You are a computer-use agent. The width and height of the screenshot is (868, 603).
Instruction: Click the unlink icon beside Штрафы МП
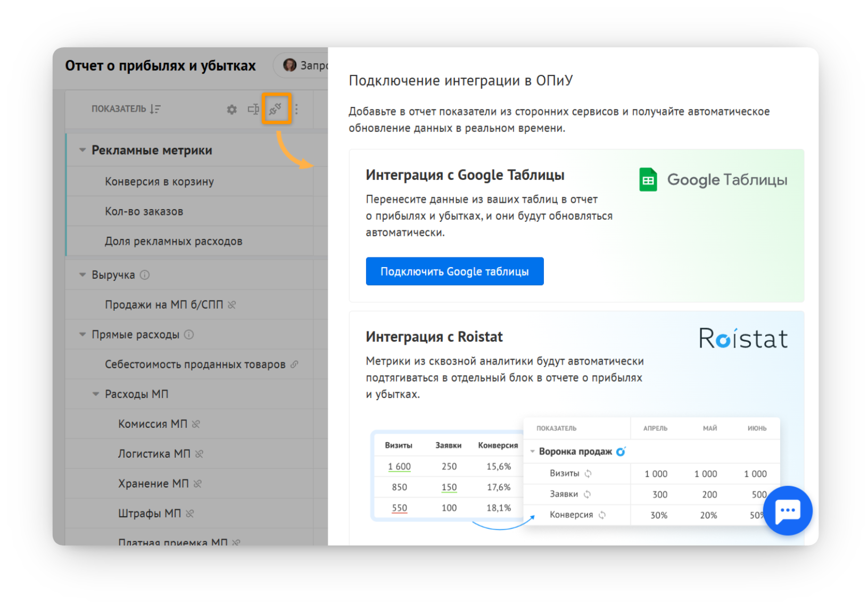[x=190, y=514]
